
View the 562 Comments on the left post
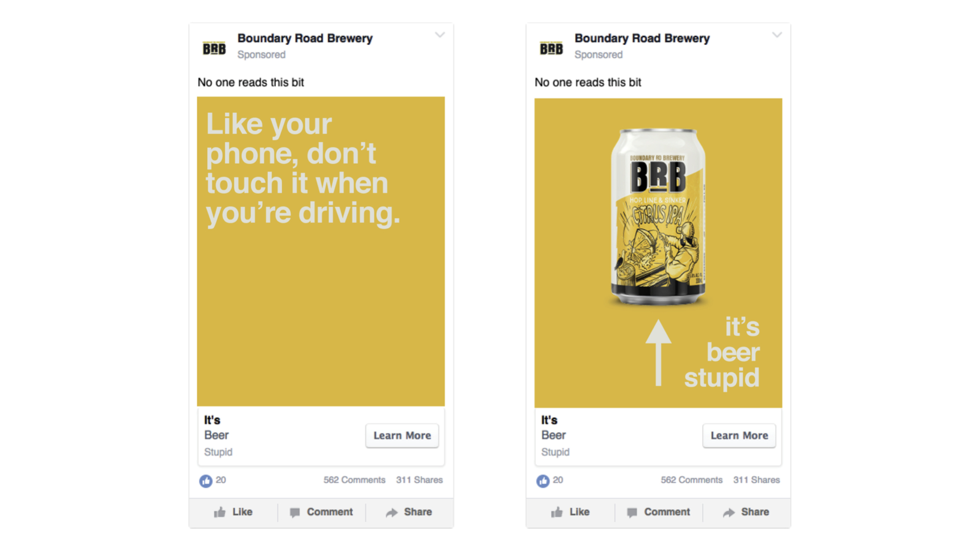coord(354,480)
